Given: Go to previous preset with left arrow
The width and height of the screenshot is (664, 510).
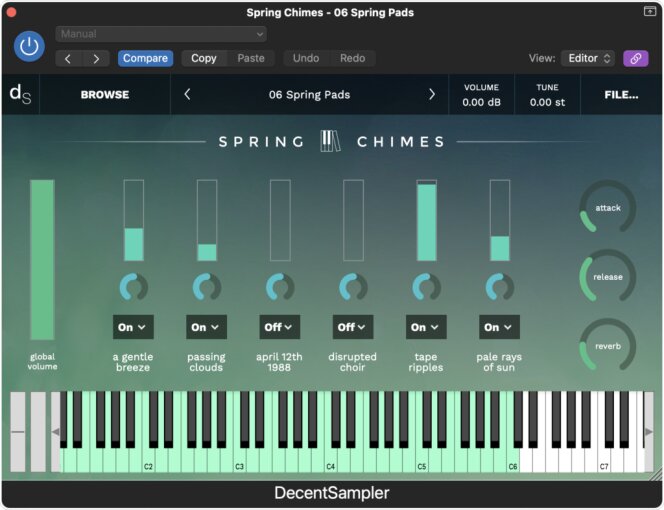Looking at the screenshot, I should [x=188, y=94].
